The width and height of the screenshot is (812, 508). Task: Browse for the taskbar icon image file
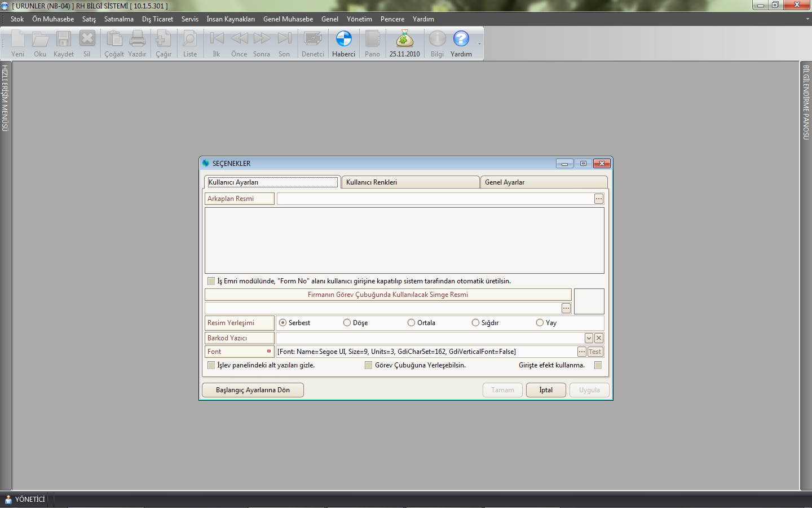[x=566, y=308]
